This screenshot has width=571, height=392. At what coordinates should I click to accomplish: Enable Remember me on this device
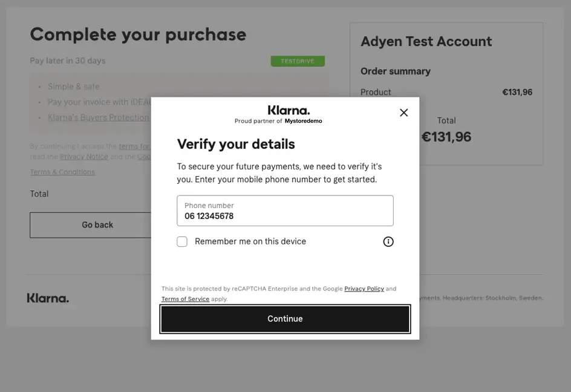(181, 241)
